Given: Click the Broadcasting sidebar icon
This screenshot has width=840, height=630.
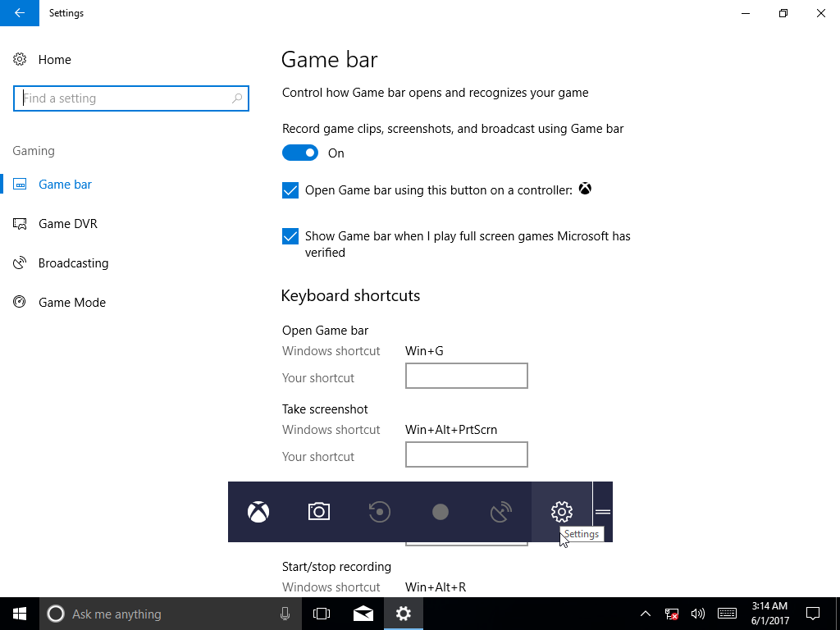Looking at the screenshot, I should [20, 263].
